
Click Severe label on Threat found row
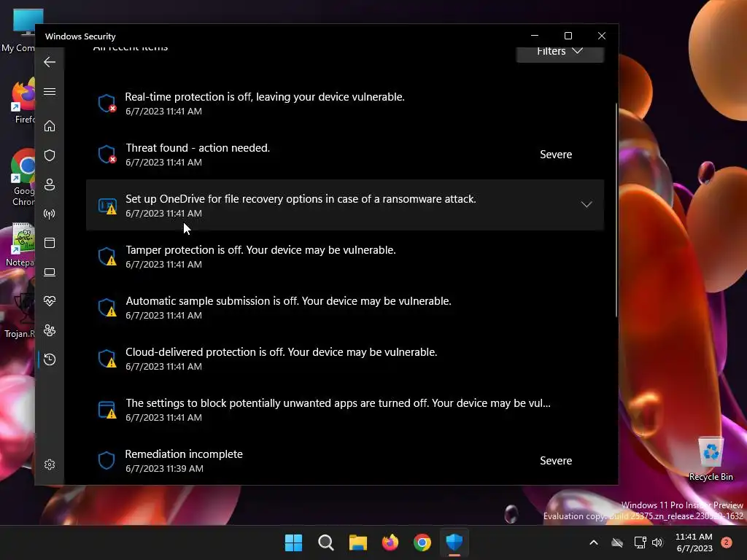[555, 155]
